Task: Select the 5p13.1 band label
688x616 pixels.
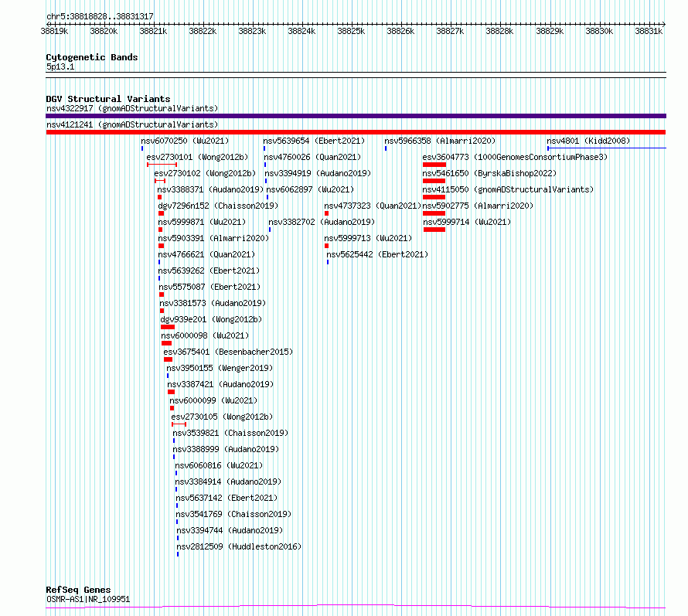Action: pyautogui.click(x=60, y=66)
